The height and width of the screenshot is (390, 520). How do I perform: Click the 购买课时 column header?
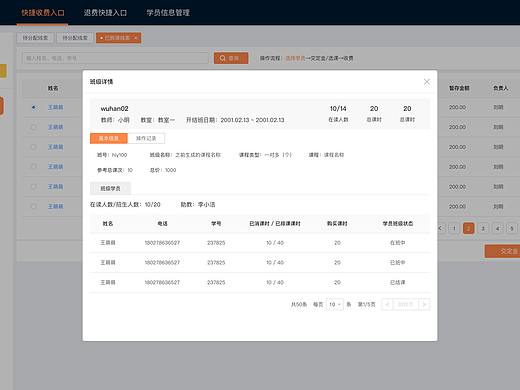pyautogui.click(x=337, y=224)
